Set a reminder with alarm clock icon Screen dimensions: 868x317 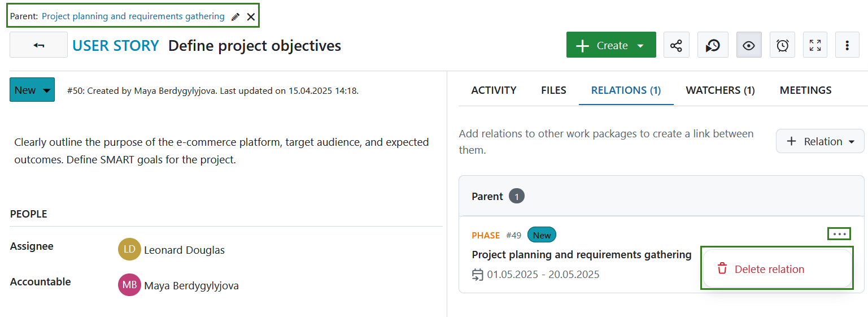coord(782,45)
